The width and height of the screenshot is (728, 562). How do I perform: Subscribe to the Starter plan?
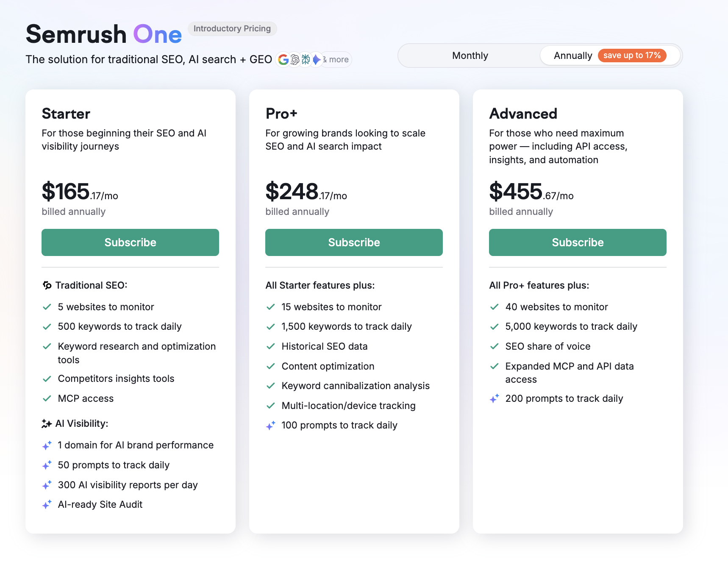(x=130, y=242)
